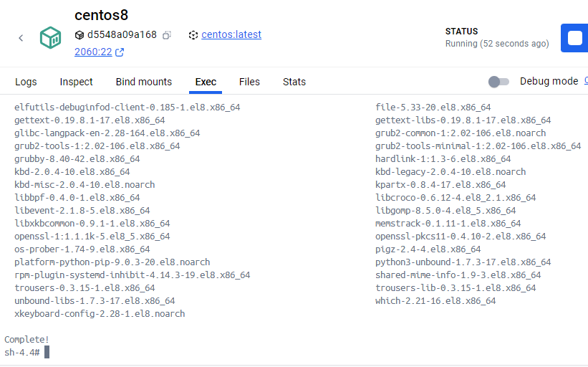Viewport: 588px width, 367px height.
Task: Select the Exec tab
Action: pyautogui.click(x=206, y=82)
